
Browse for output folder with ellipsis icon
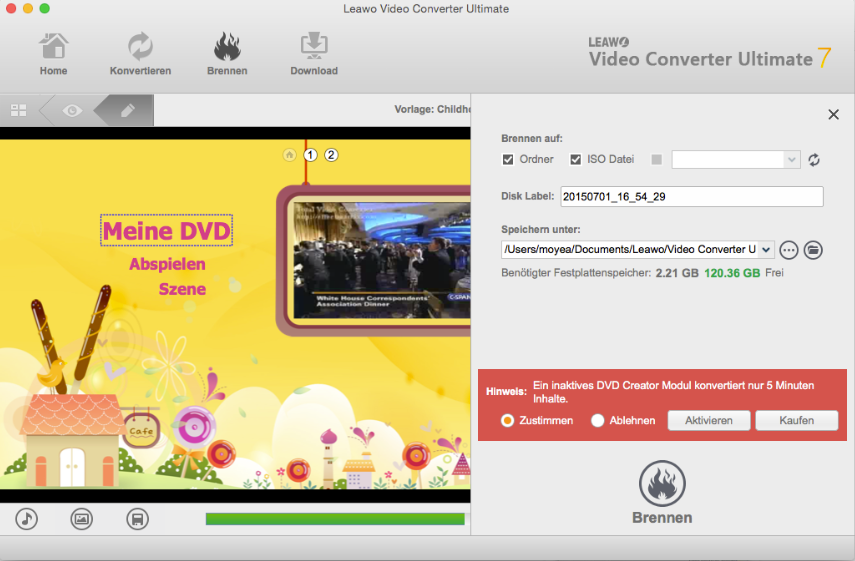[788, 250]
